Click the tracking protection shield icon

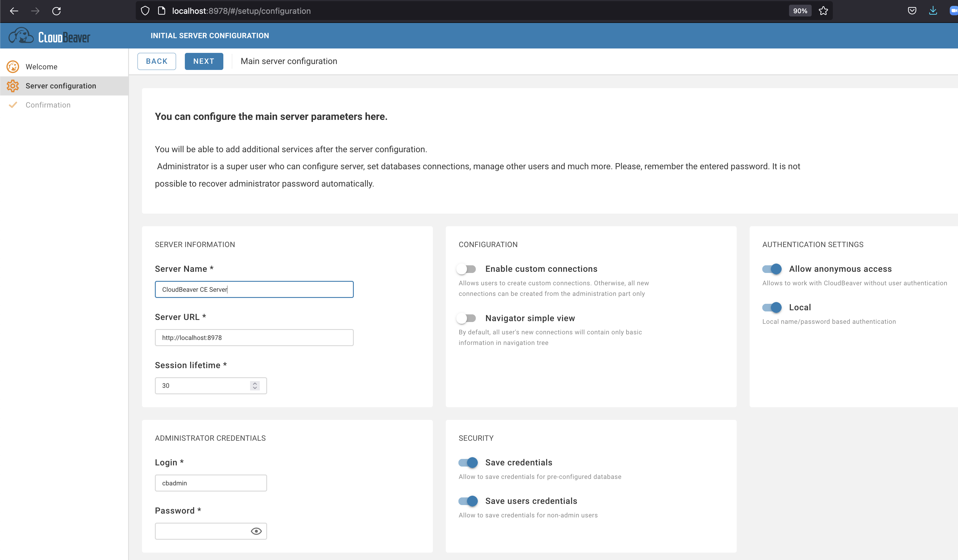click(x=145, y=11)
